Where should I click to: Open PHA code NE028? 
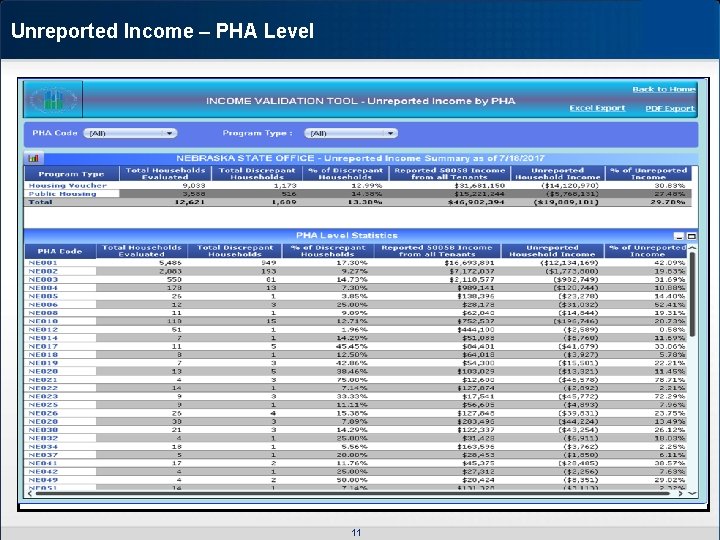[x=43, y=422]
